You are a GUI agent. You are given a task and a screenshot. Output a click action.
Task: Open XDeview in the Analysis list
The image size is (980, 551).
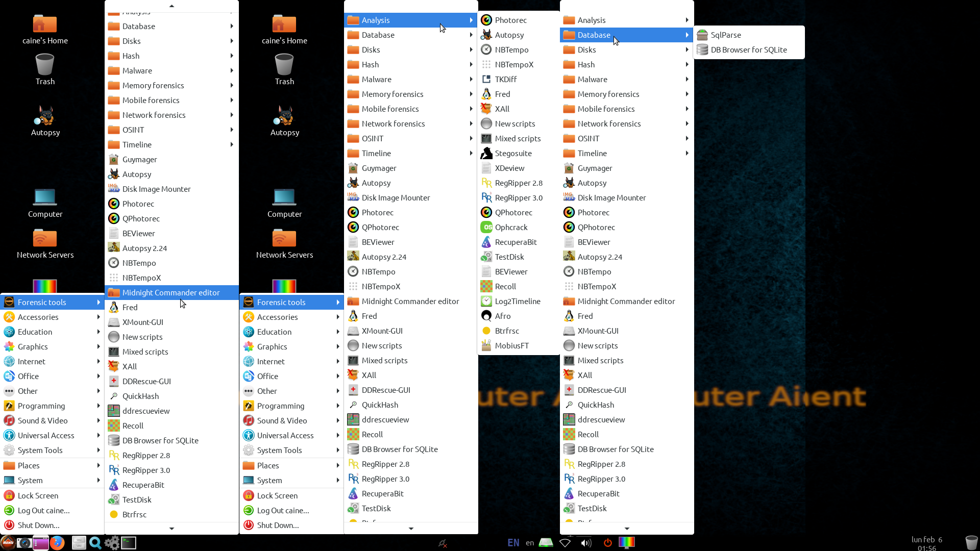pos(509,168)
